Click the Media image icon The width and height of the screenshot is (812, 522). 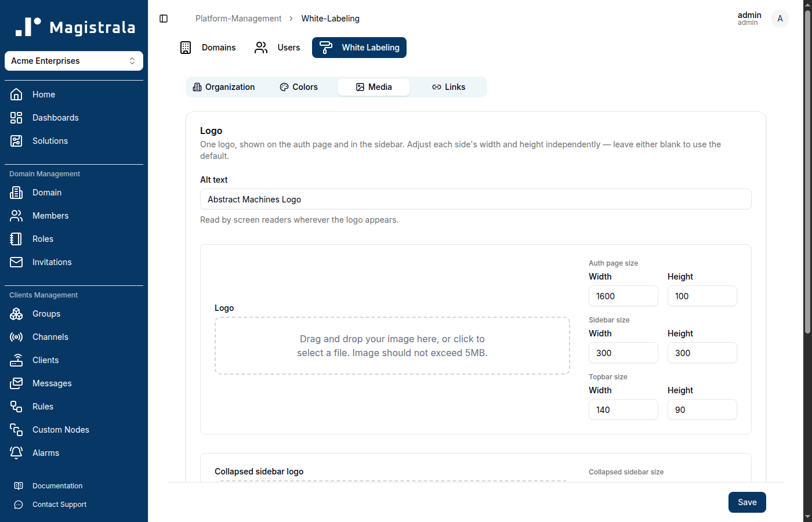click(360, 87)
